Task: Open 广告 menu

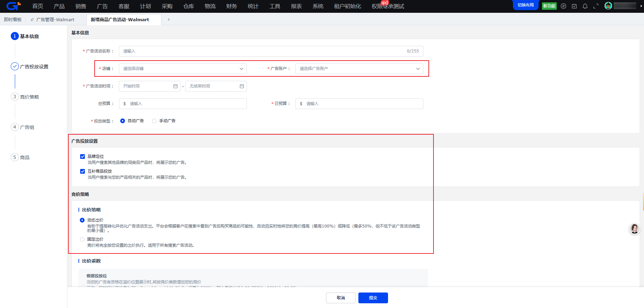Action: [x=102, y=6]
